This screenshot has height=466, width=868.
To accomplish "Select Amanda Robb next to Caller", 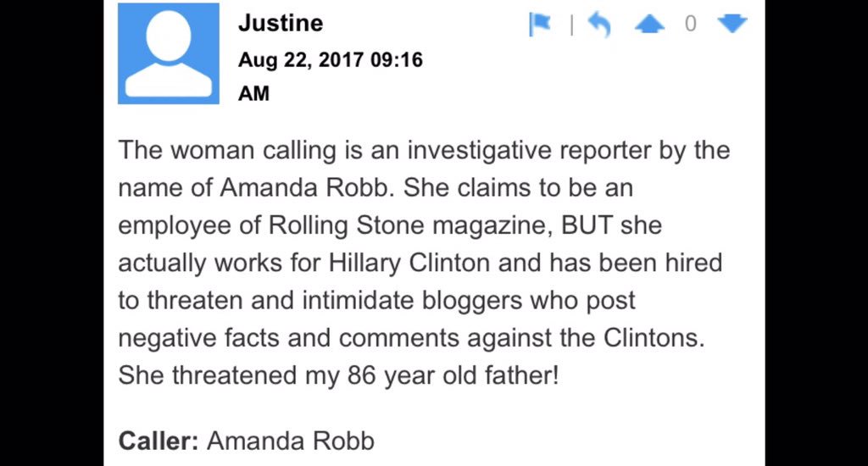I will pyautogui.click(x=290, y=441).
